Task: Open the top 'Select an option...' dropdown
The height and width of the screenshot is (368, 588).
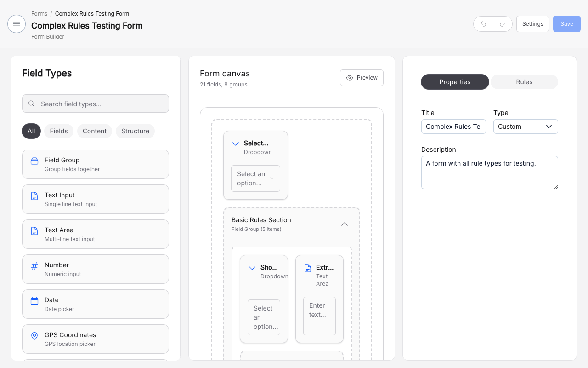Action: point(255,178)
